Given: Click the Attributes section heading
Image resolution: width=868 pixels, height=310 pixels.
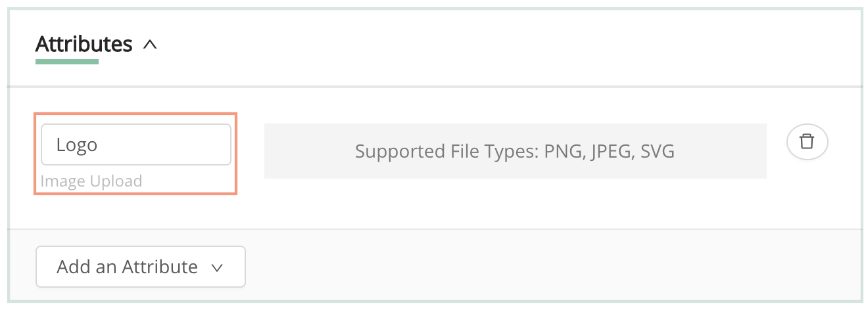Looking at the screenshot, I should [84, 44].
